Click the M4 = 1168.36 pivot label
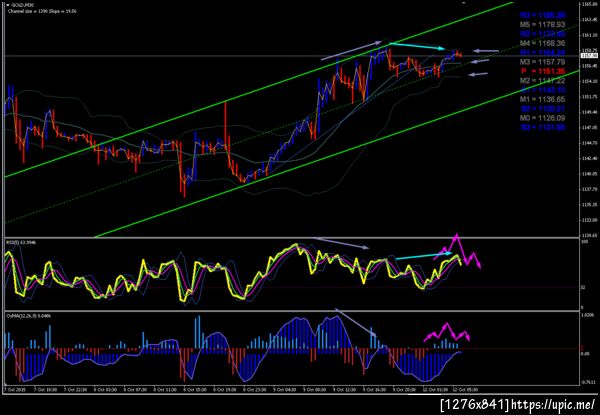 pos(543,44)
